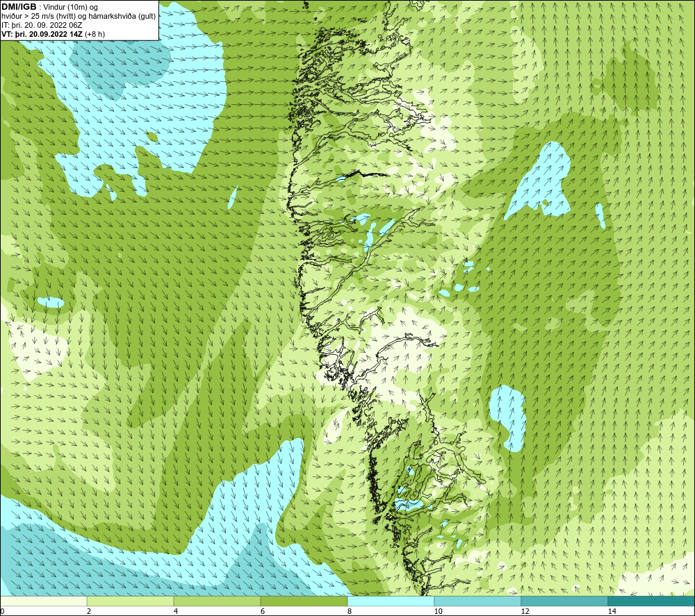Select the 2–4 m/s light green swatch
The image size is (695, 616).
[131, 601]
